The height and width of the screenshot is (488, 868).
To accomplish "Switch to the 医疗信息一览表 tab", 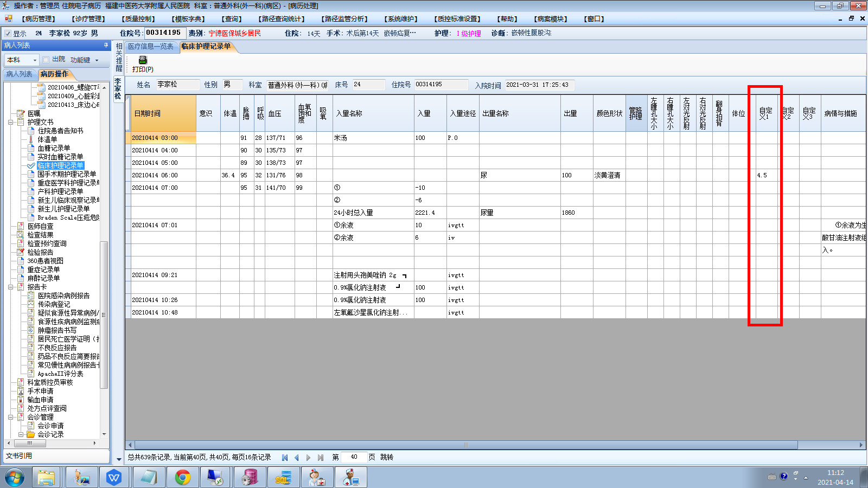I will tap(151, 47).
